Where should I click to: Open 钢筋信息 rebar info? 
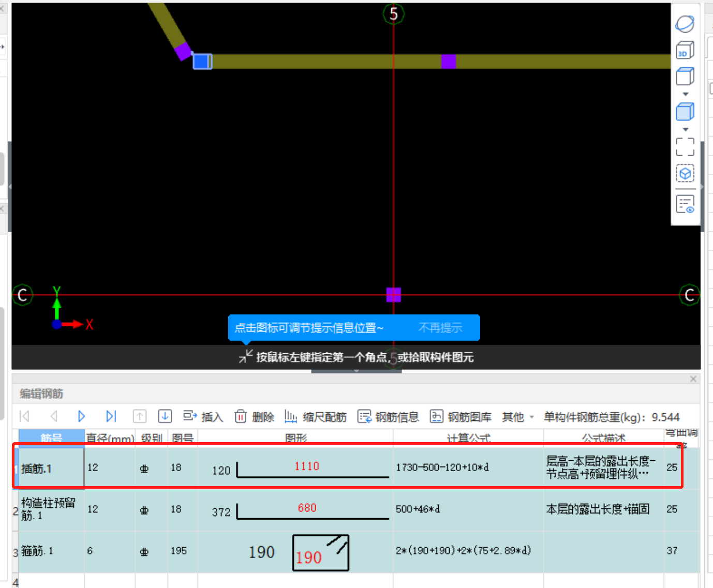(x=388, y=417)
